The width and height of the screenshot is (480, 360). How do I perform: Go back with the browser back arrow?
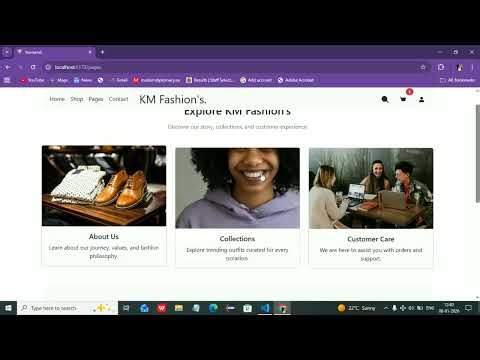8,67
